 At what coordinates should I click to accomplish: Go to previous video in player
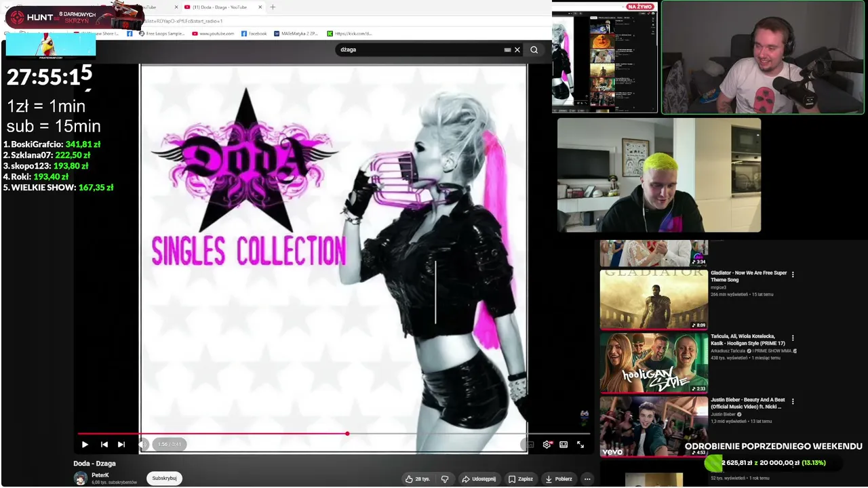104,445
